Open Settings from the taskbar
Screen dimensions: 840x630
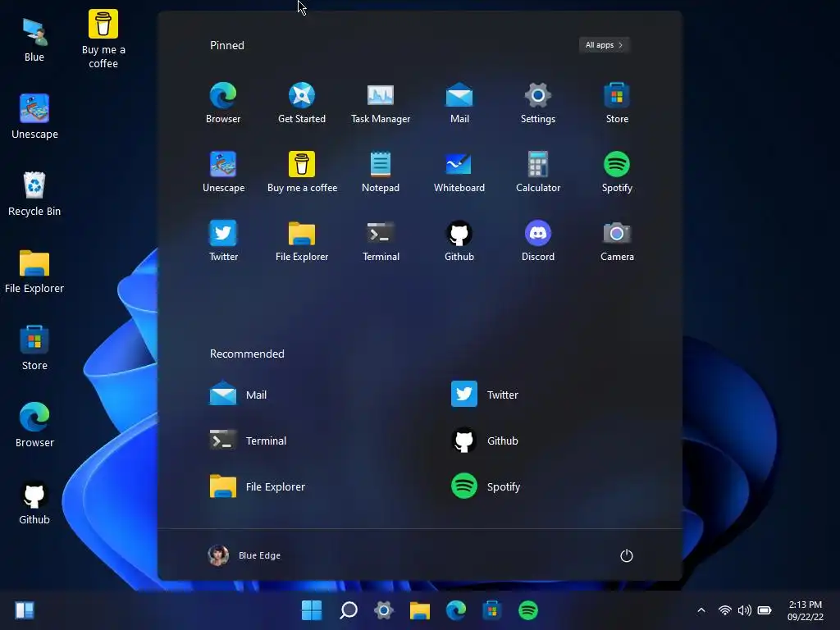coord(384,610)
